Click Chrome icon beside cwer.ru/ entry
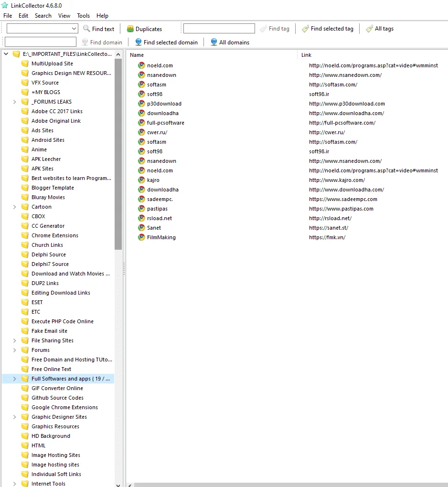Viewport: 448px width, 487px height. pyautogui.click(x=142, y=132)
